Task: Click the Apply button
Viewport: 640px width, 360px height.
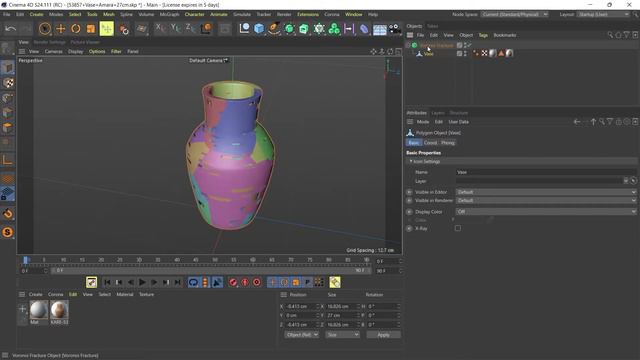Action: [383, 335]
